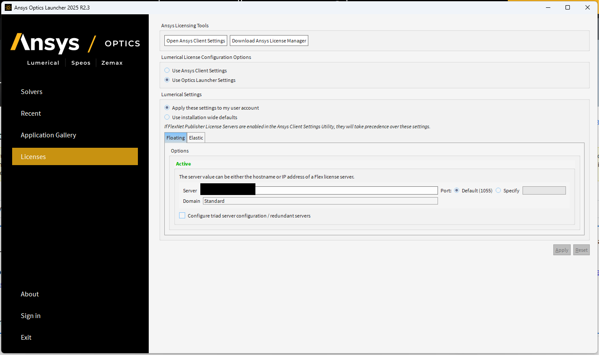Select Use Ansys Client Settings radio button
601x364 pixels.
point(167,71)
